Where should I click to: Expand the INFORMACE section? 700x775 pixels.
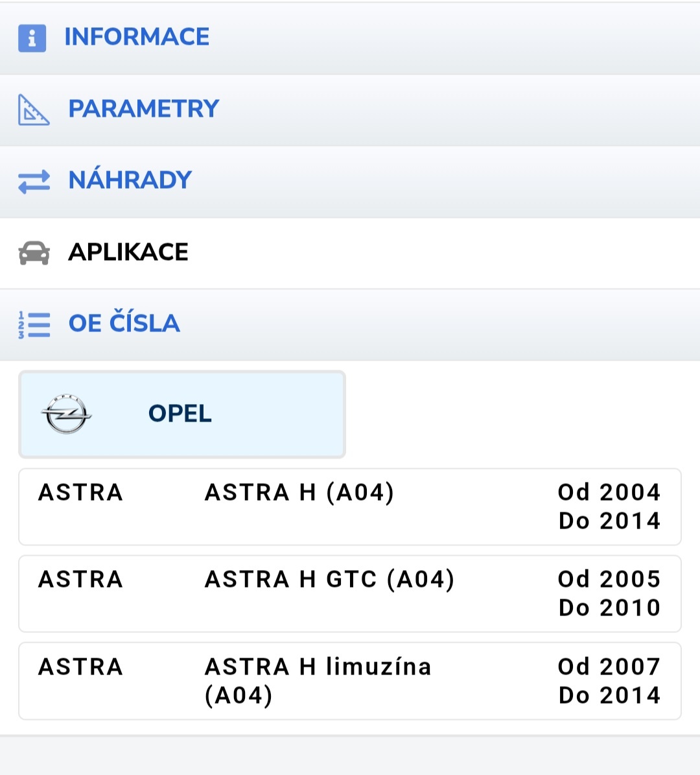pos(137,38)
